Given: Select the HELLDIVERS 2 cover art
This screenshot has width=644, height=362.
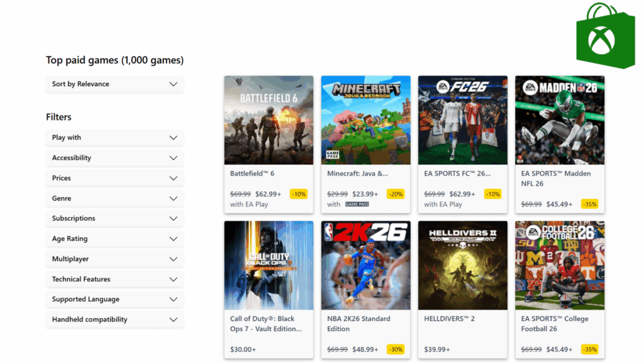Looking at the screenshot, I should pyautogui.click(x=462, y=265).
